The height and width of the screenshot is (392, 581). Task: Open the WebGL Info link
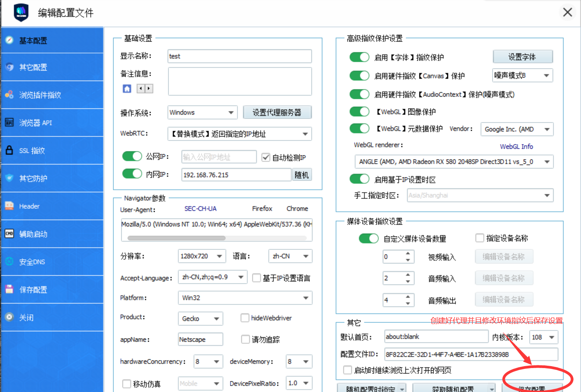[516, 146]
